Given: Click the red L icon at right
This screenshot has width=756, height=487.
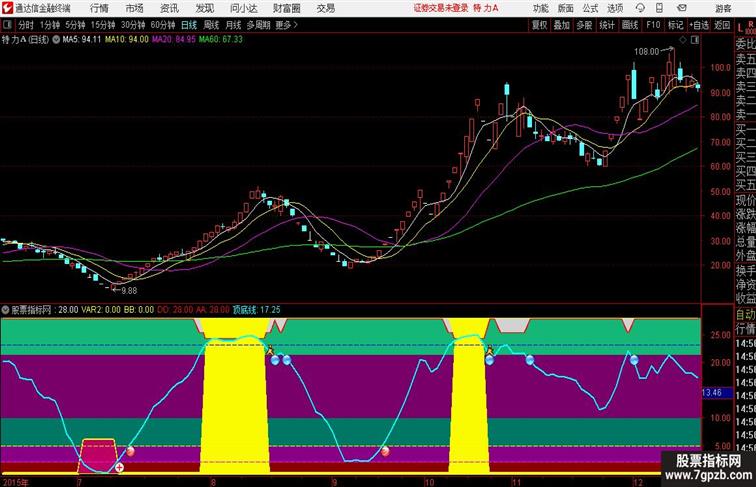Looking at the screenshot, I should coord(740,28).
